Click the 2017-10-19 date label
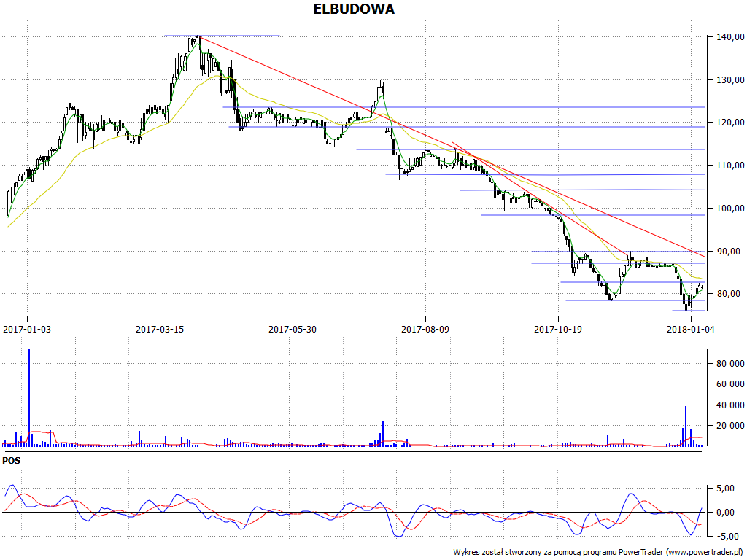Screen dimensions: 747x560 click(x=558, y=329)
